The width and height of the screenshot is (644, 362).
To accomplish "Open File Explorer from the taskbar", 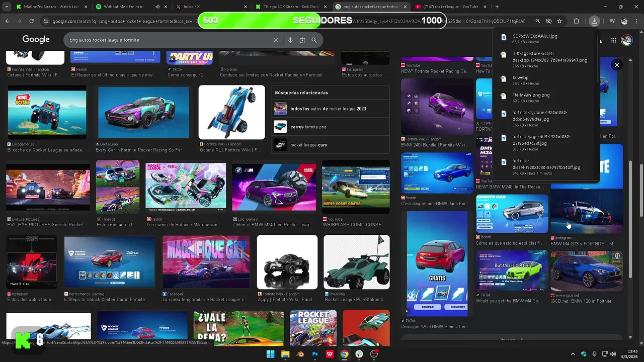I will (285, 354).
